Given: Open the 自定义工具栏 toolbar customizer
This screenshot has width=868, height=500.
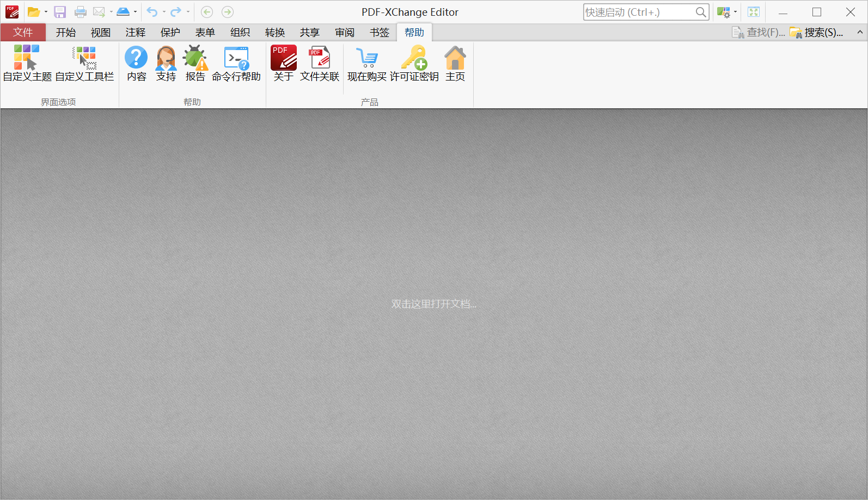Looking at the screenshot, I should point(84,64).
